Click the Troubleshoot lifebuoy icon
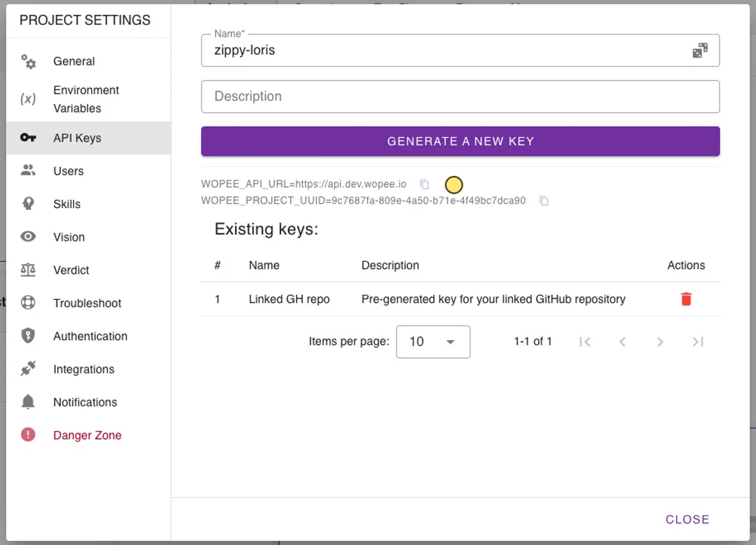The width and height of the screenshot is (756, 545). tap(28, 303)
